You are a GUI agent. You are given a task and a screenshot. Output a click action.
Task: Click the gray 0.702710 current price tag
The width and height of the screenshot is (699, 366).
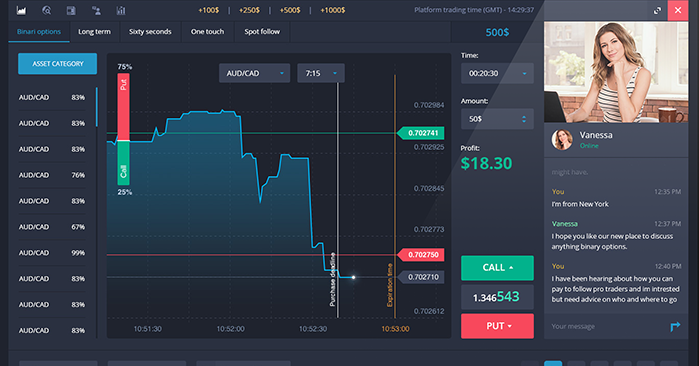click(x=421, y=277)
